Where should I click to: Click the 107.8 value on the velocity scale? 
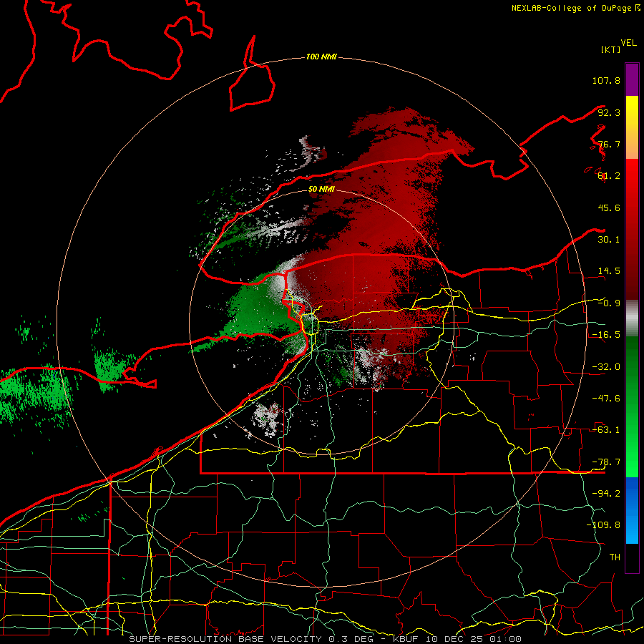[606, 80]
